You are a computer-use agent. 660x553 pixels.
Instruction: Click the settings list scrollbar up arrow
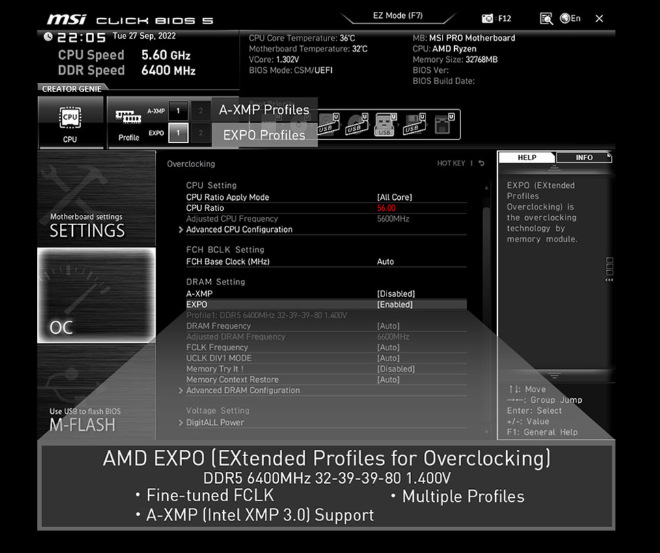pyautogui.click(x=487, y=188)
